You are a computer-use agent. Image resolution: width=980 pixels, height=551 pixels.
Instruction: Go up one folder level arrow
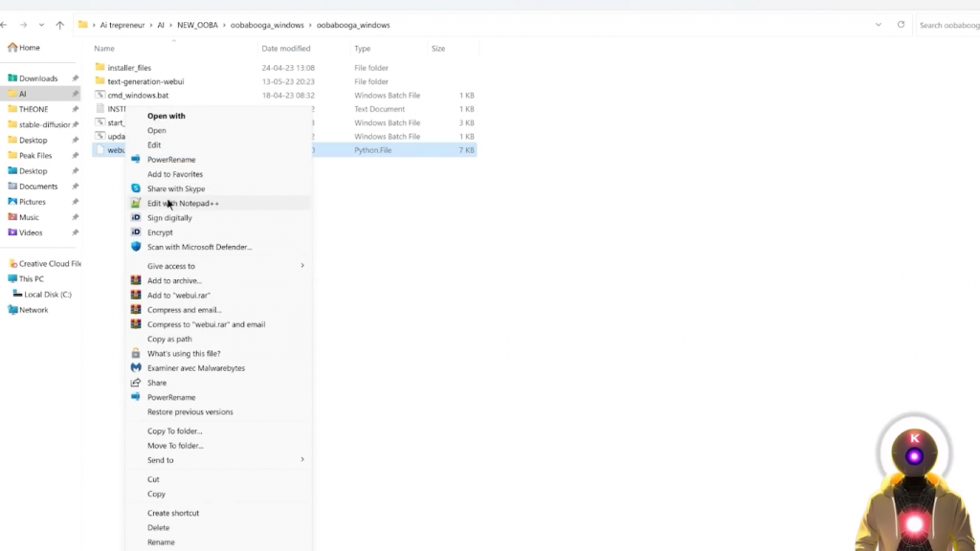pos(60,25)
